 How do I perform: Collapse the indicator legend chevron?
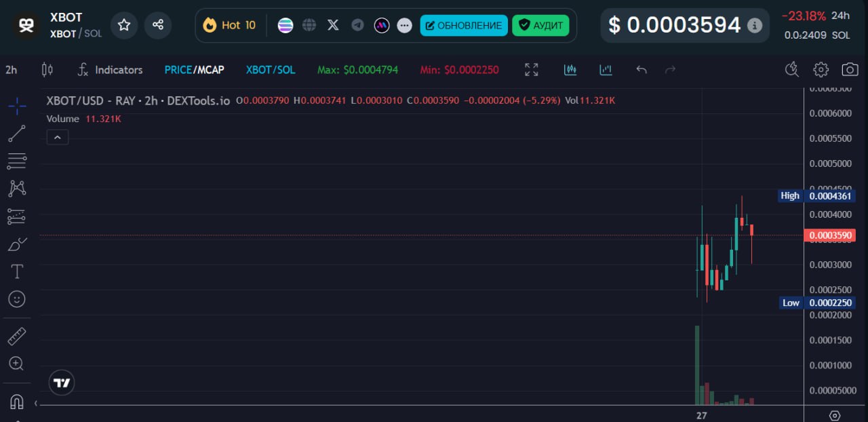pos(58,138)
